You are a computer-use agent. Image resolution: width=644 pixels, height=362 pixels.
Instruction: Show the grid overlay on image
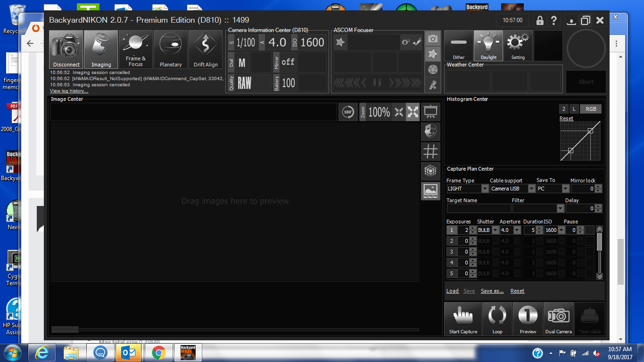tap(430, 151)
